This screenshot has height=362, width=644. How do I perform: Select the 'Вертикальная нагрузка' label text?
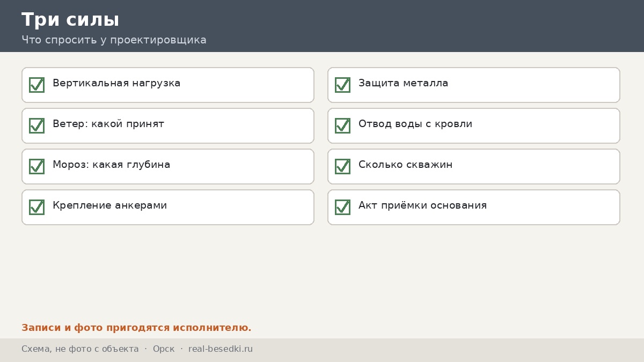click(x=116, y=83)
